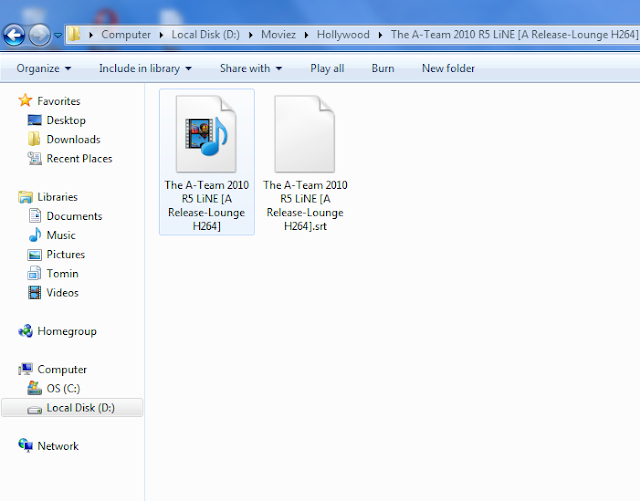Click the Computer icon in sidebar
Screen dimensions: 640x501
[x=25, y=369]
